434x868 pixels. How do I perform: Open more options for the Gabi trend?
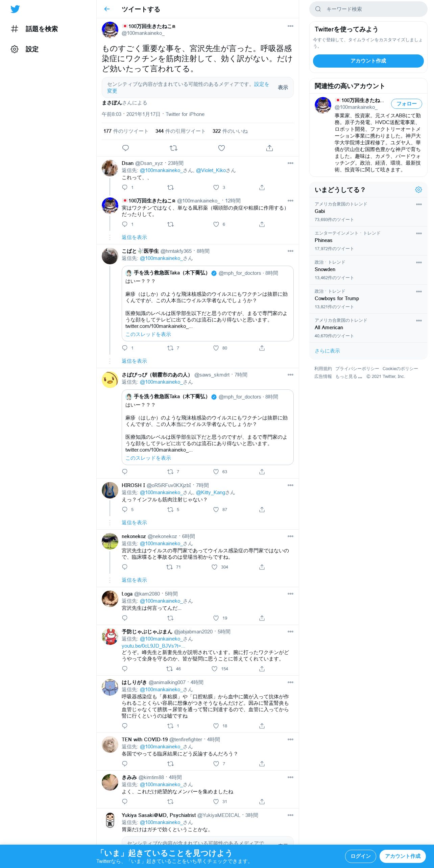(419, 204)
